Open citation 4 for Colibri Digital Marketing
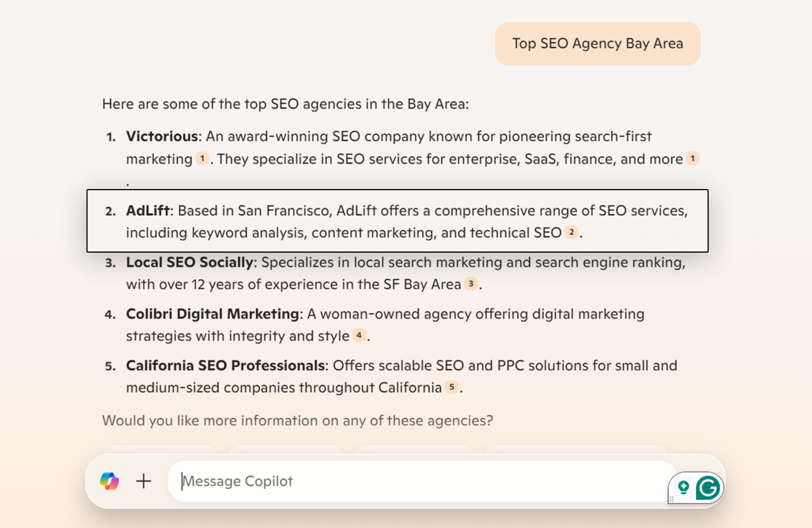 pos(359,336)
